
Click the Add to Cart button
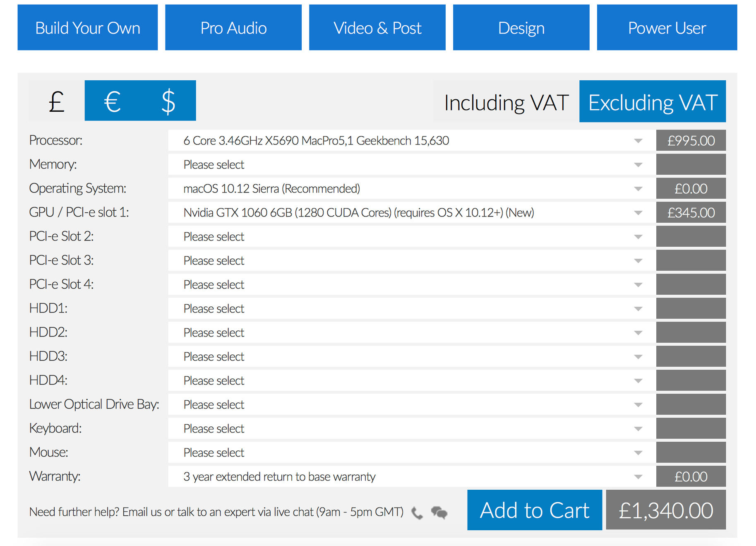tap(534, 510)
